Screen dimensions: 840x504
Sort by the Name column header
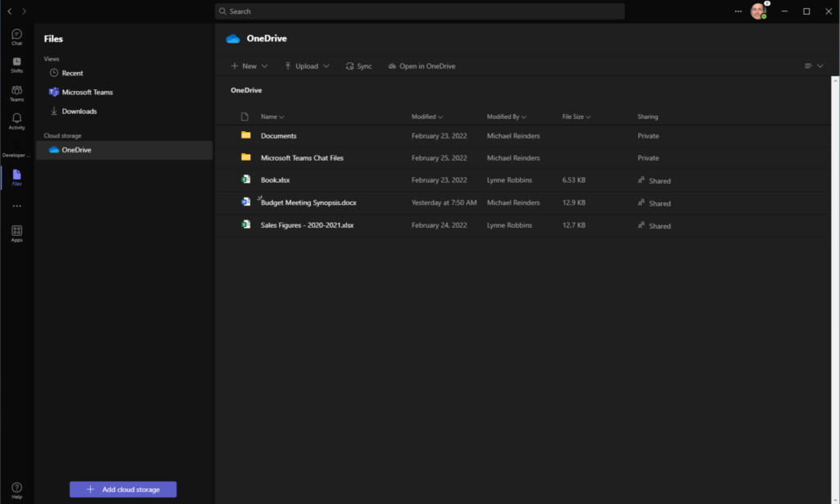tap(272, 116)
